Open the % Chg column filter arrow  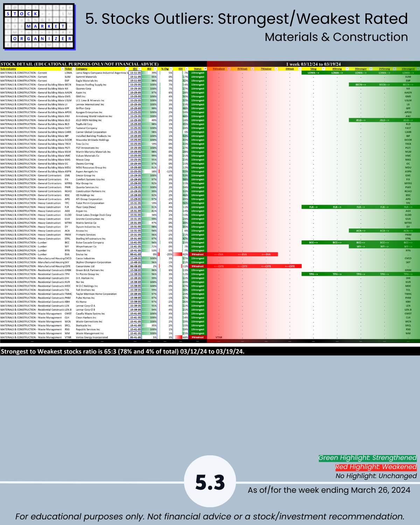[170, 69]
